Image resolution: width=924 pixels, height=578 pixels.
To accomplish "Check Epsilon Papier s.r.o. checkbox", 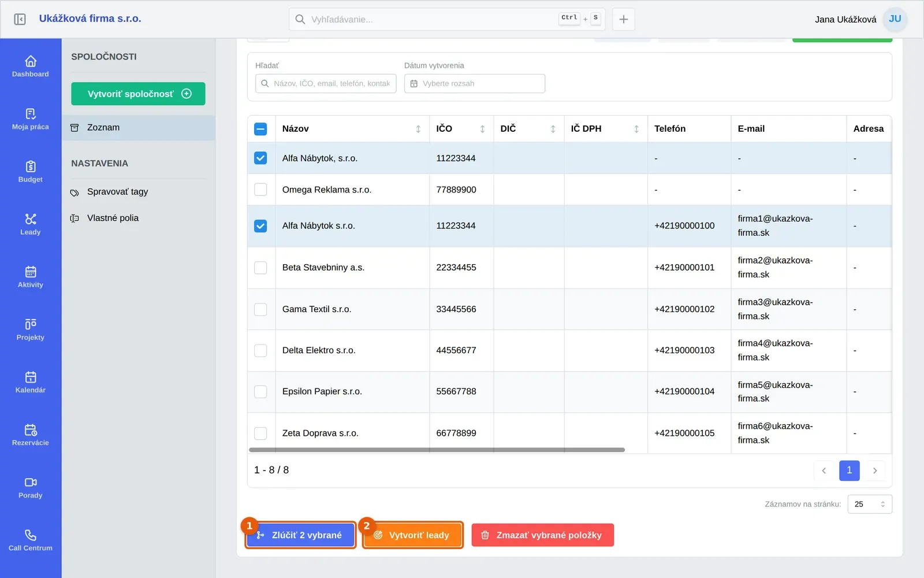I will 260,391.
